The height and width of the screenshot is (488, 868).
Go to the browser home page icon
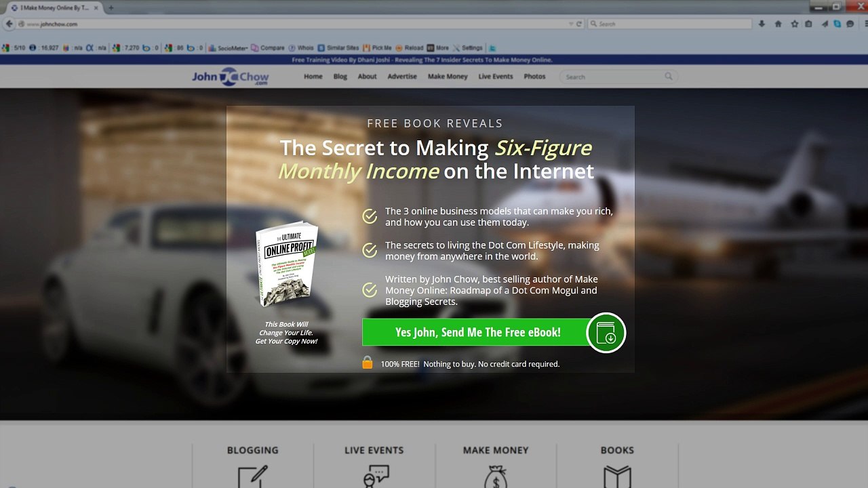tap(778, 24)
